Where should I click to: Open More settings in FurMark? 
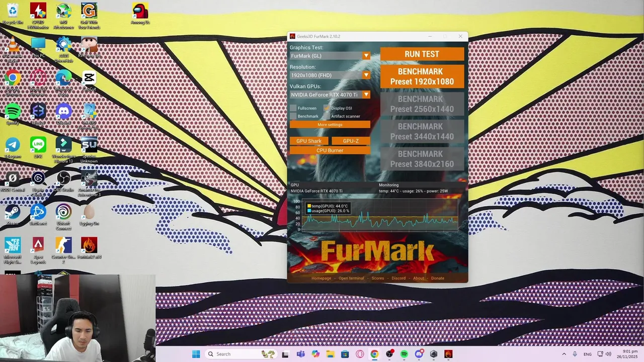click(x=330, y=125)
